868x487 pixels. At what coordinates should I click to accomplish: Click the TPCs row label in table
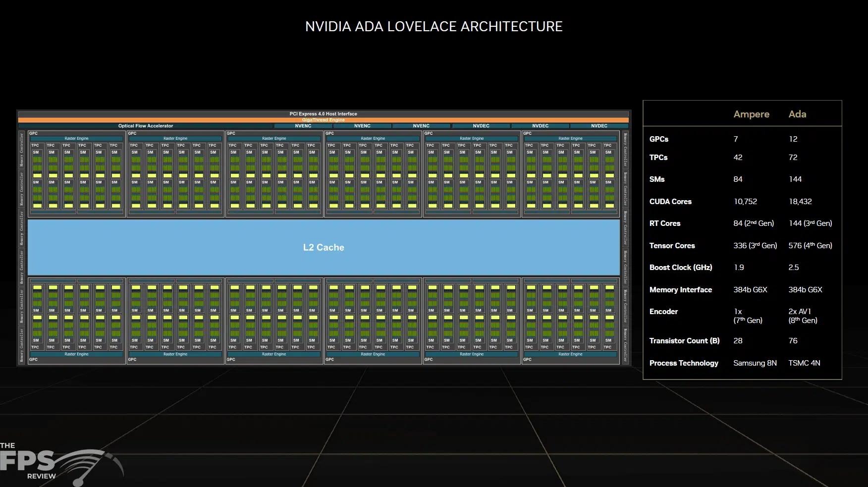click(658, 158)
